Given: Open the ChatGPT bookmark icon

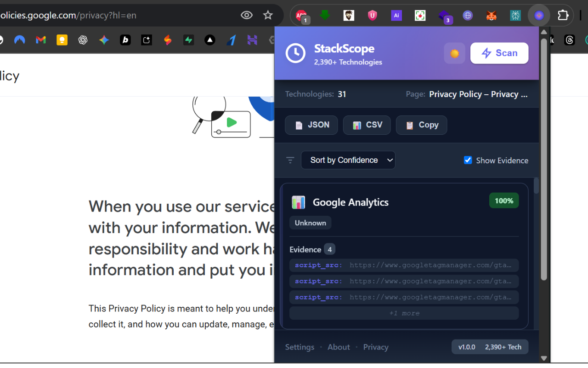Looking at the screenshot, I should [x=83, y=40].
